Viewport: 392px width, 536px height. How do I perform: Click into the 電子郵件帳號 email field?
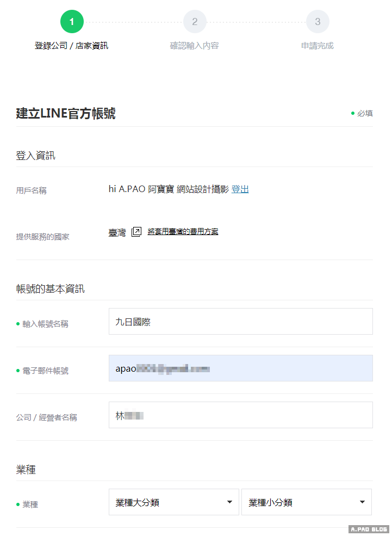pos(240,368)
